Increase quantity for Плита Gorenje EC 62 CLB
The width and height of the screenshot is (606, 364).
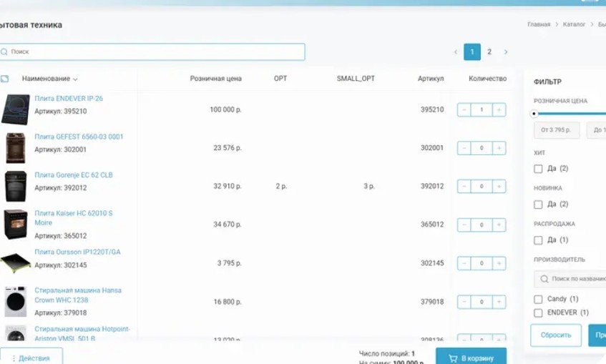click(x=499, y=186)
